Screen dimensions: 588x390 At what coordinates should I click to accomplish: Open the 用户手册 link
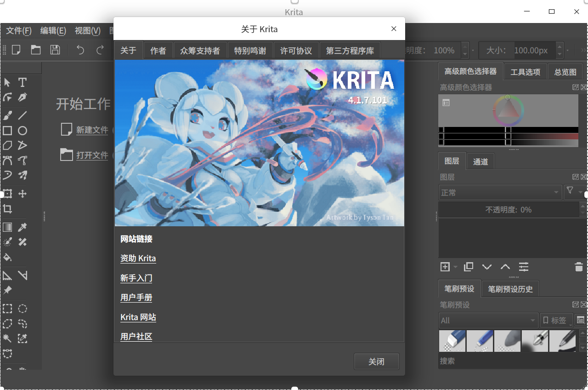(x=136, y=298)
